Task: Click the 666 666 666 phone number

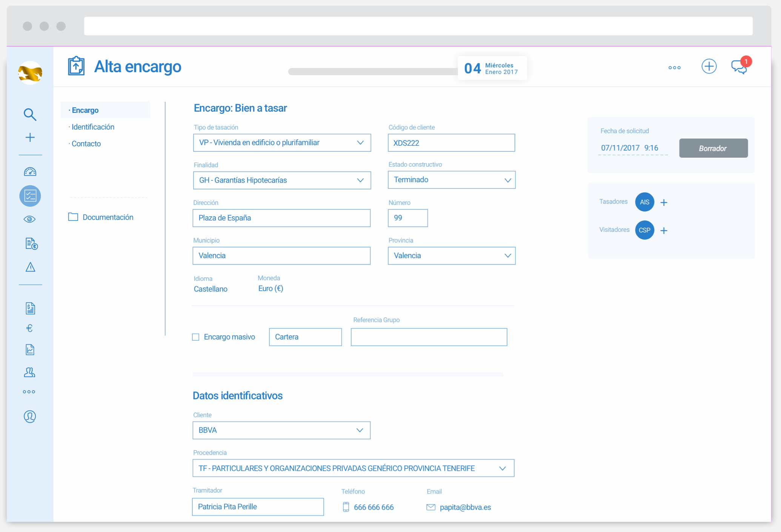Action: 374,507
